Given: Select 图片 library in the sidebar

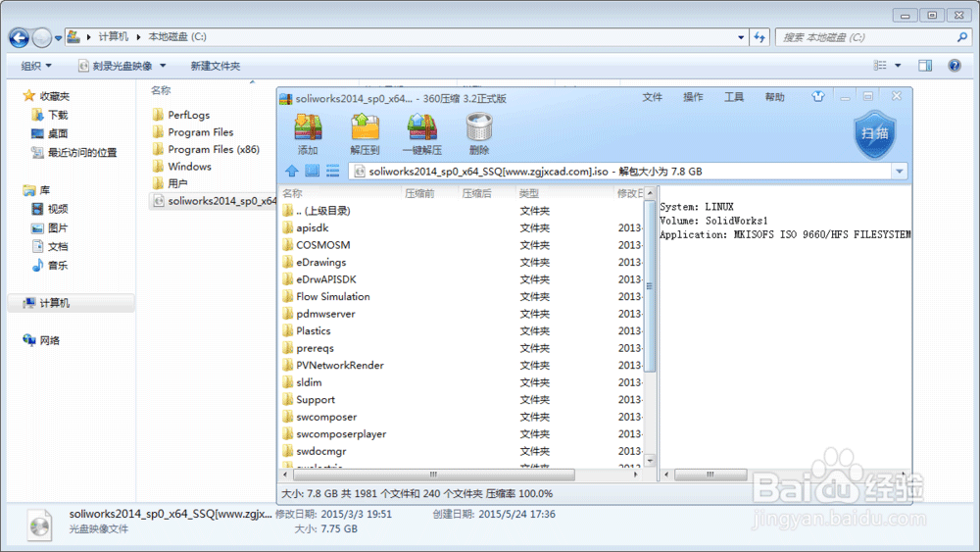Looking at the screenshot, I should [50, 227].
